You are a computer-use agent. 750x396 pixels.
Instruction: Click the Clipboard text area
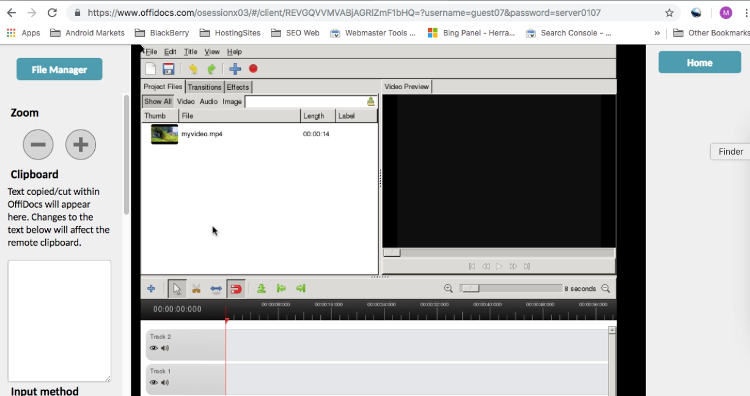(x=59, y=321)
